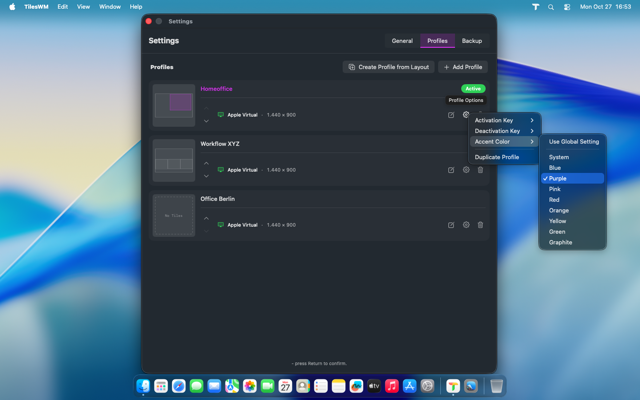Screen dimensions: 640x400
Task: Expand the Activation Key submenu
Action: tap(504, 120)
